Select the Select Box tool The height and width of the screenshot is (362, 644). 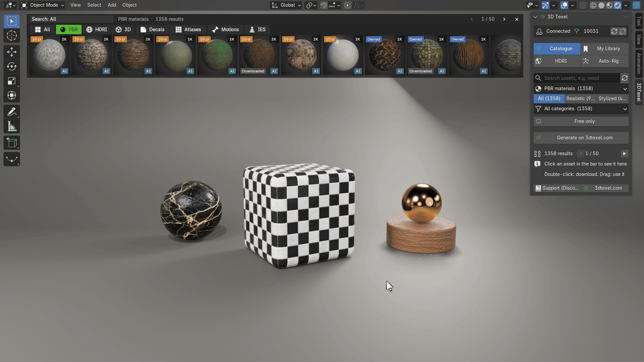click(x=11, y=21)
